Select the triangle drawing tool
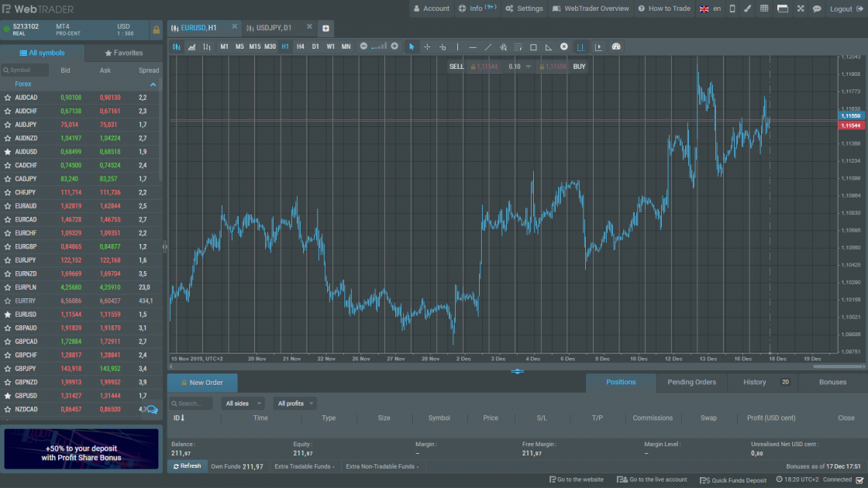 tap(549, 47)
